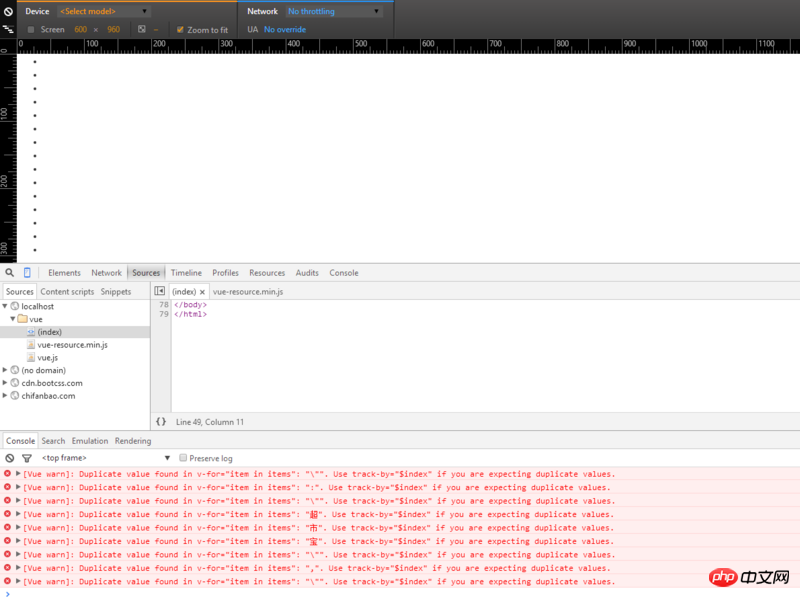The width and height of the screenshot is (800, 597).
Task: Open the console filter funnel
Action: point(27,458)
